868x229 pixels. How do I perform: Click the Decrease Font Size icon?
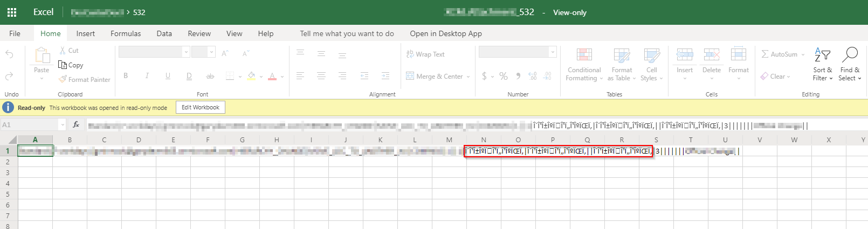point(245,53)
